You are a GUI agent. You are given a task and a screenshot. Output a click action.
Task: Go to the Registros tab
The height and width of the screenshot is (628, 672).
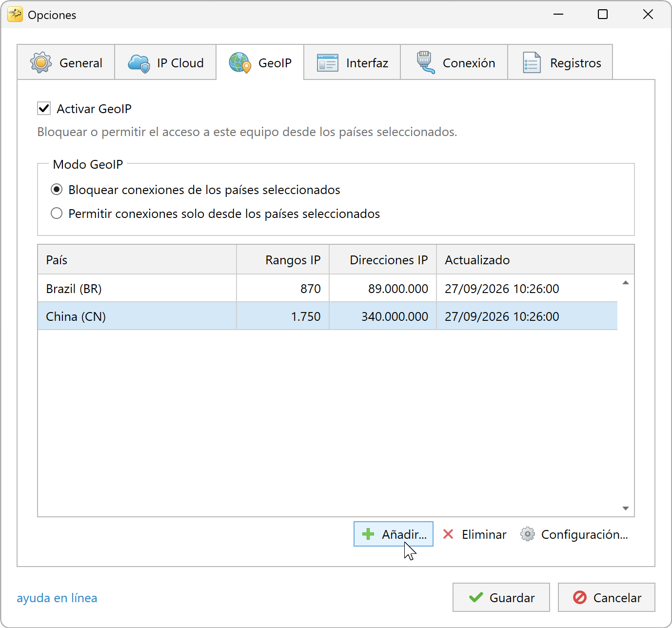pos(560,62)
